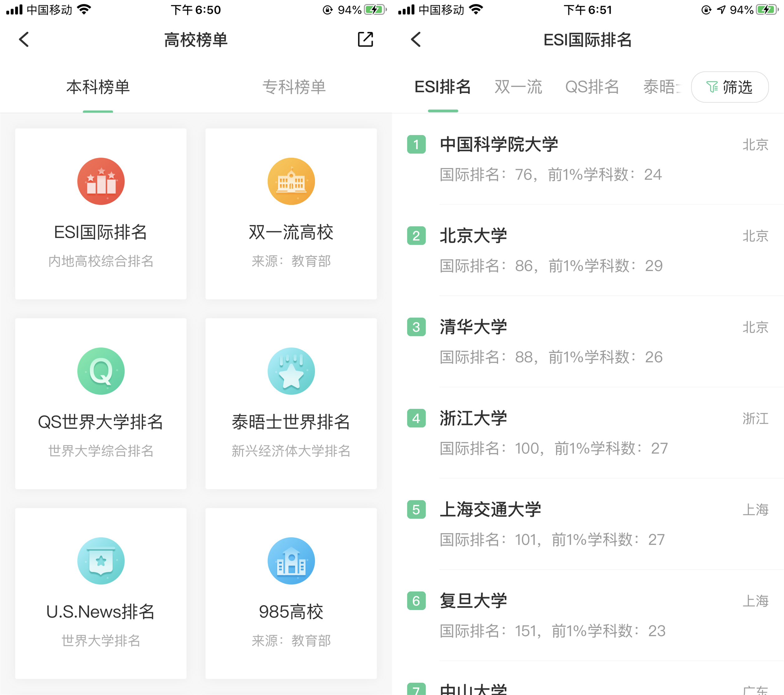
Task: Tap 世界大学综合排名 subtitle
Action: point(101,451)
